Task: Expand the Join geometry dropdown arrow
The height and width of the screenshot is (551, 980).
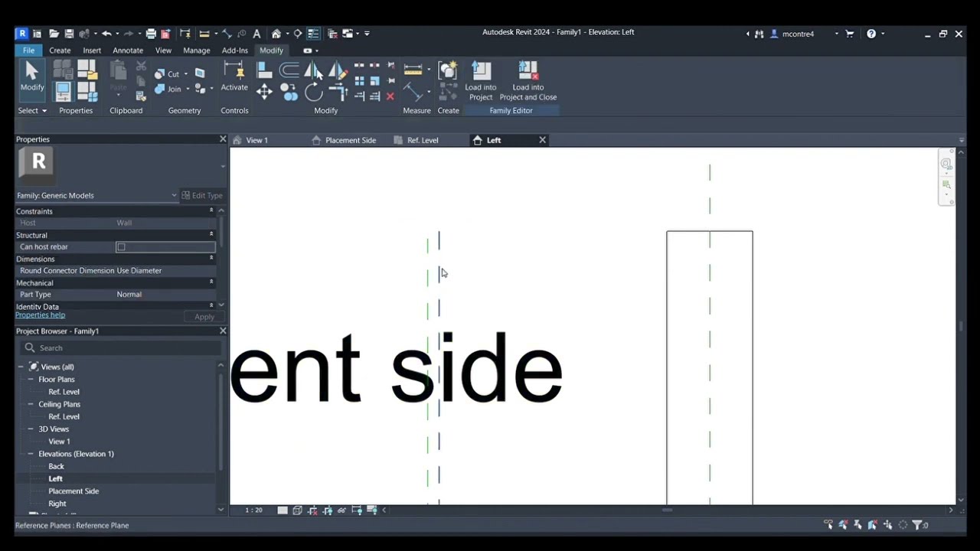Action: tap(189, 89)
